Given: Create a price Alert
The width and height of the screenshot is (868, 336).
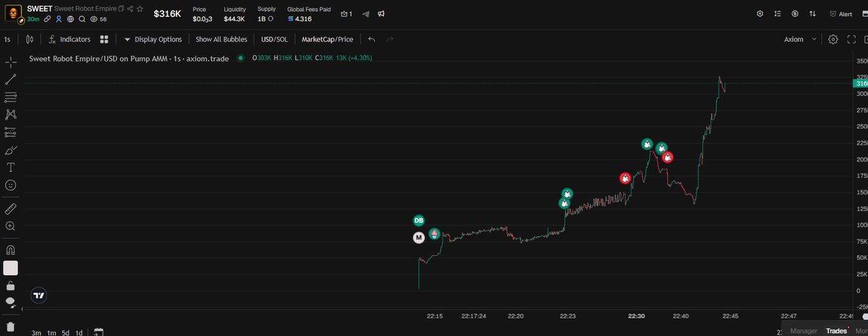Looking at the screenshot, I should [840, 14].
